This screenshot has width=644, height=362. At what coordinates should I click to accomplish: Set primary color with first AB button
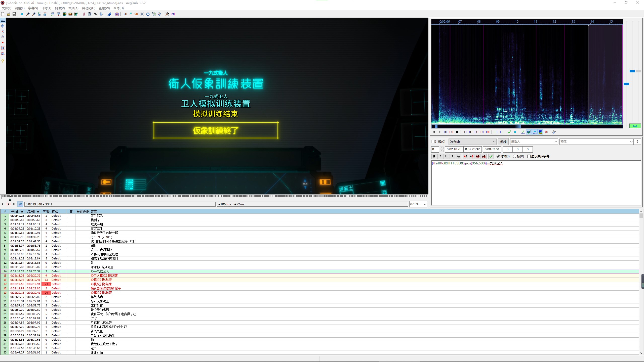pos(466,156)
